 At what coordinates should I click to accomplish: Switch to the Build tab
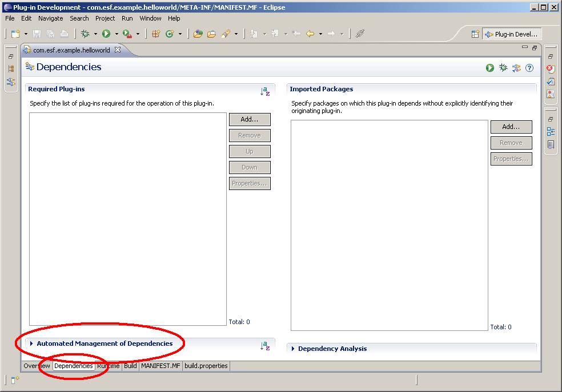click(130, 366)
